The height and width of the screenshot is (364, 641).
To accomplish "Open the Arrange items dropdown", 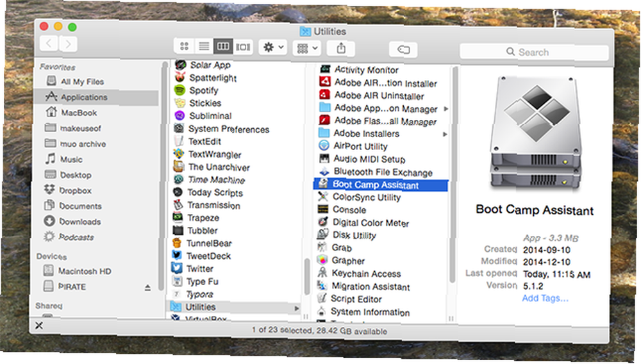I will coord(308,48).
